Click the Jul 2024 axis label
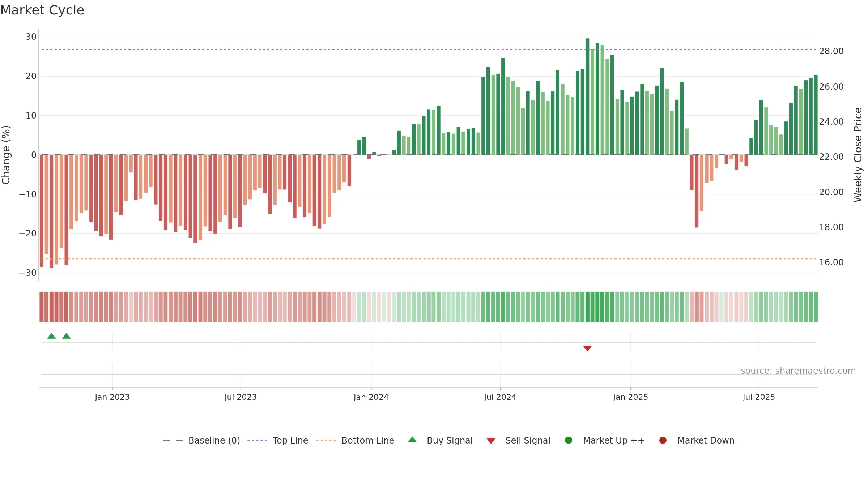Screen dimensions: 868x488 pyautogui.click(x=500, y=397)
